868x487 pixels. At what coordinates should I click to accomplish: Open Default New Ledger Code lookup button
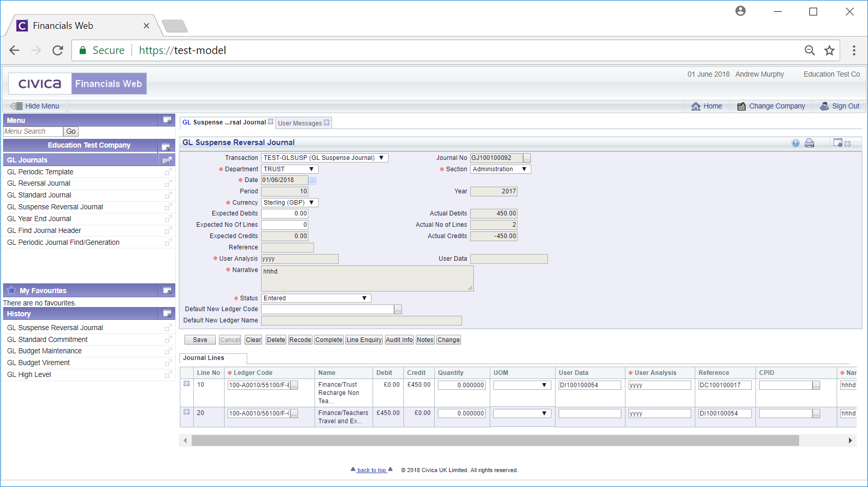tap(398, 310)
